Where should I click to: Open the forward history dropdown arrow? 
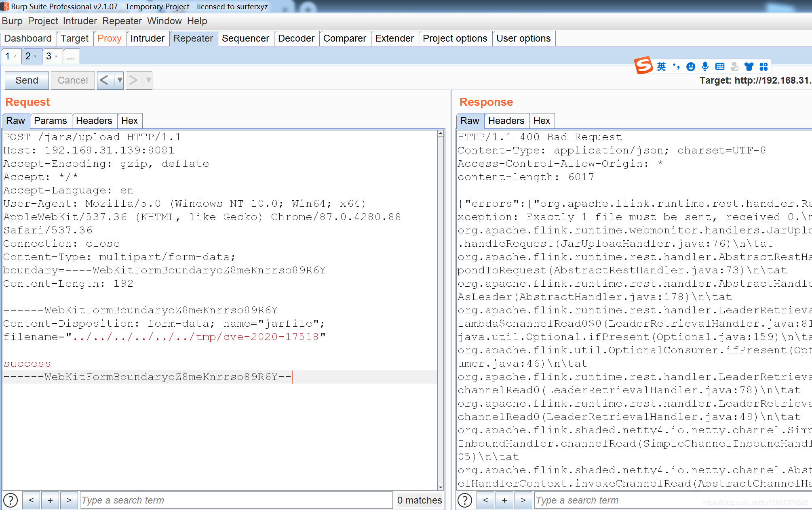click(148, 80)
